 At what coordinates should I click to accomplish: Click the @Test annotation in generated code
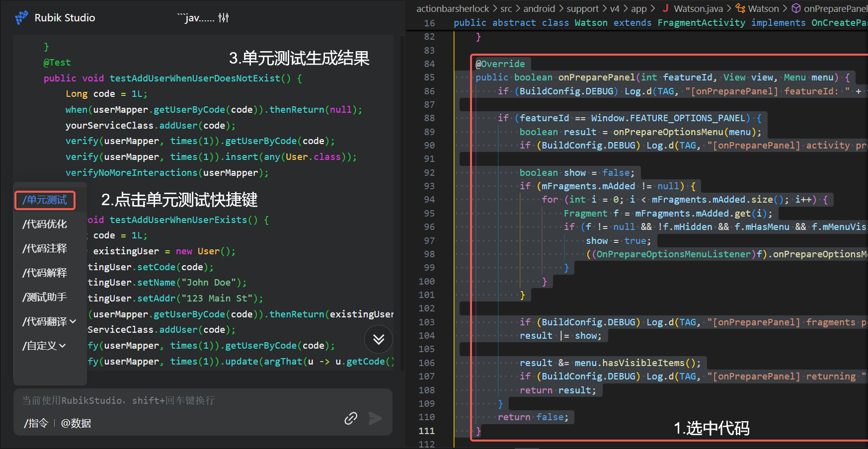(x=57, y=63)
